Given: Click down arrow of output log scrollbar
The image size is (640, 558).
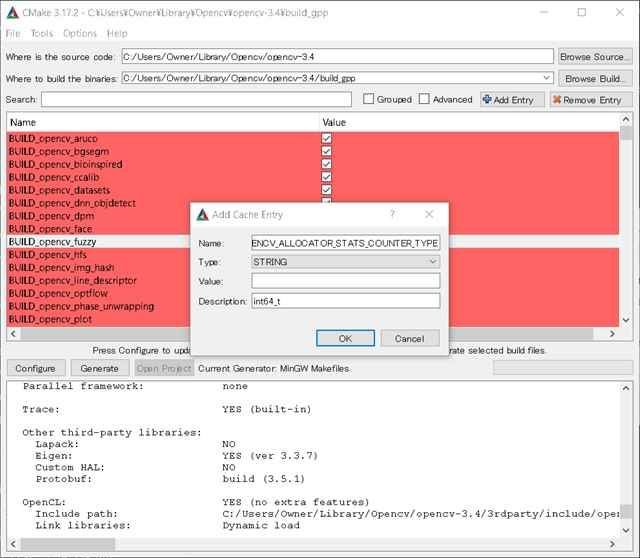Looking at the screenshot, I should coord(626,530).
